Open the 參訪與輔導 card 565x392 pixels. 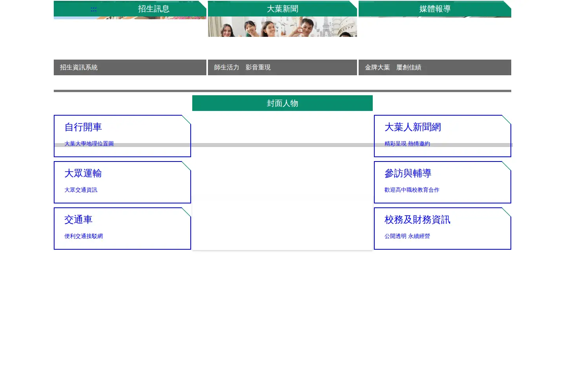tap(443, 182)
